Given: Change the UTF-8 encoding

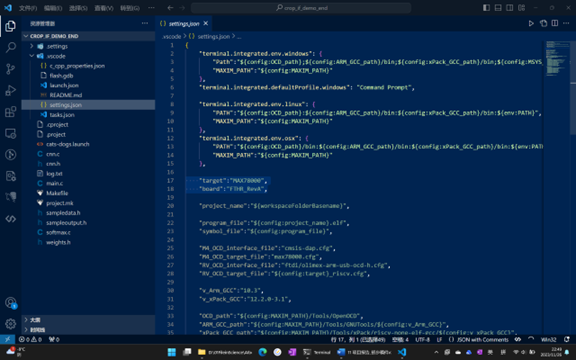Looking at the screenshot, I should tap(422, 339).
